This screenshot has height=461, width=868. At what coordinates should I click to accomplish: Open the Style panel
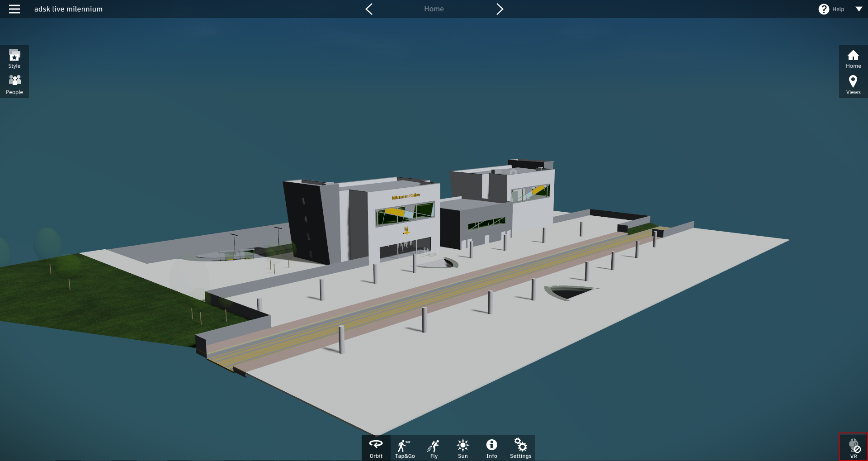coord(14,59)
